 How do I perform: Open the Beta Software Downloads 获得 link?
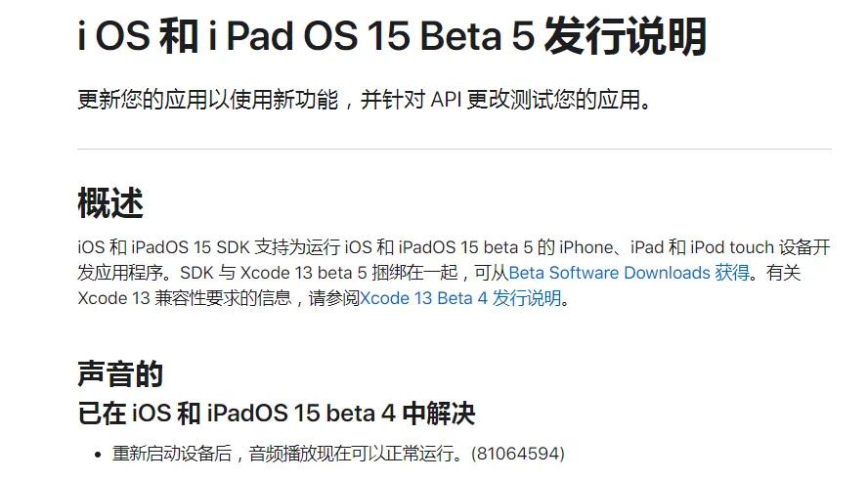click(629, 273)
